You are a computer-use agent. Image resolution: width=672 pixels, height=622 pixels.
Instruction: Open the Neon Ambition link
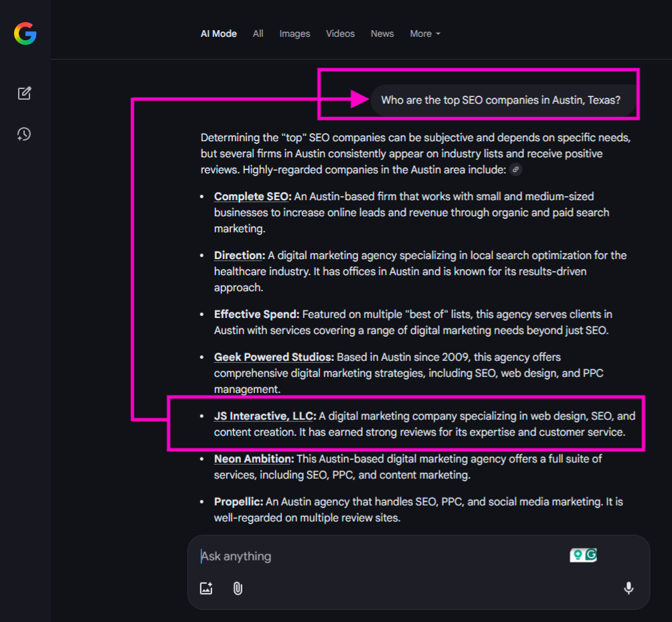coord(253,459)
